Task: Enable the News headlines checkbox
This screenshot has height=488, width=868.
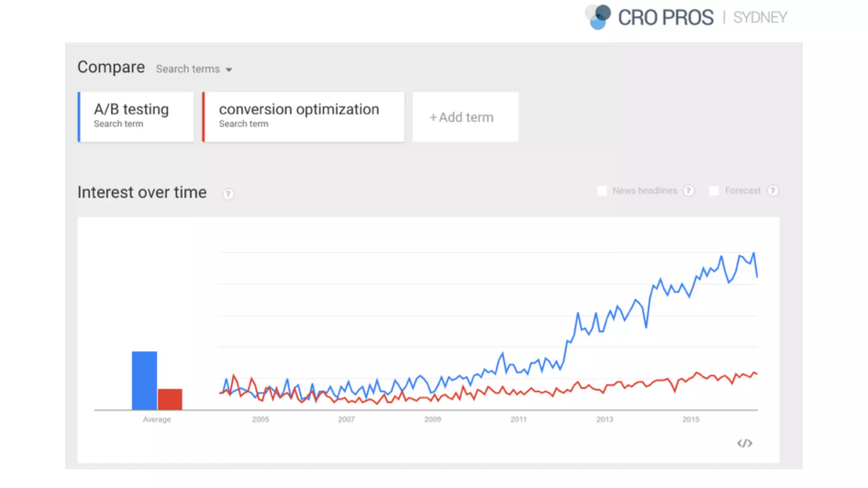Action: [x=602, y=191]
